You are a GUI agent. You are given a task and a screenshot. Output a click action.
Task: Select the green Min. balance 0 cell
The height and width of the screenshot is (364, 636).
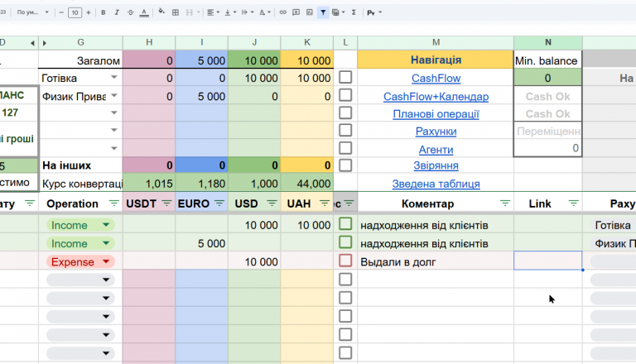pyautogui.click(x=547, y=78)
